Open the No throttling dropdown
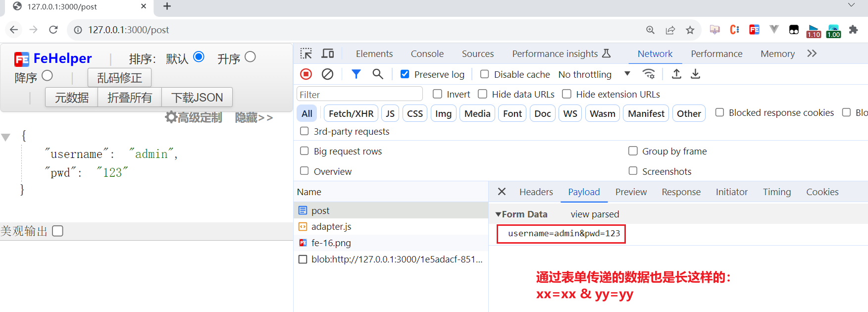The height and width of the screenshot is (312, 868). coord(594,74)
